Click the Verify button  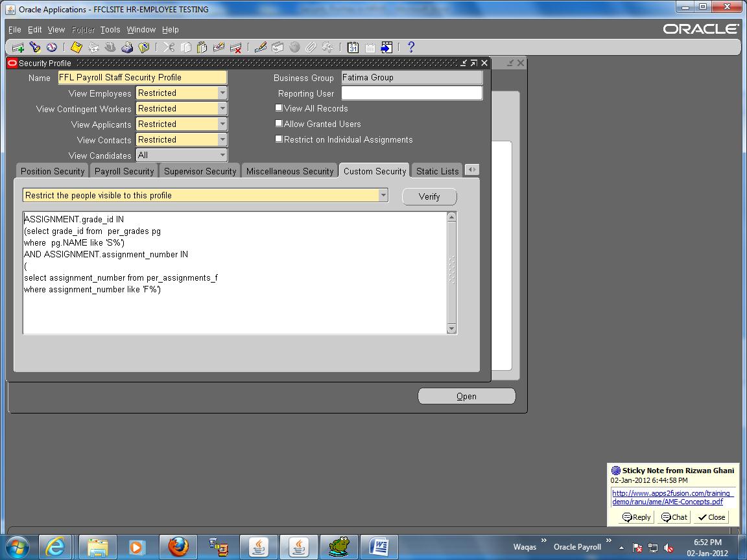tap(429, 196)
